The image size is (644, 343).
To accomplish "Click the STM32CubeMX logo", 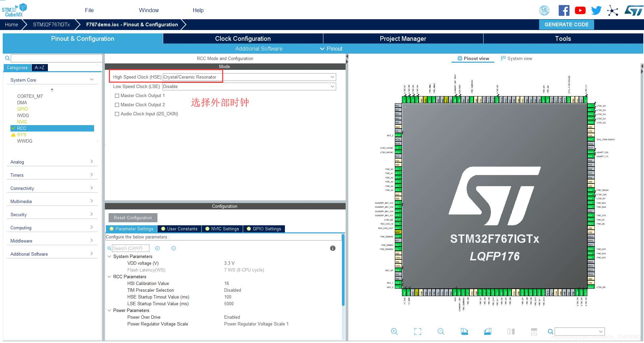I will pyautogui.click(x=14, y=10).
